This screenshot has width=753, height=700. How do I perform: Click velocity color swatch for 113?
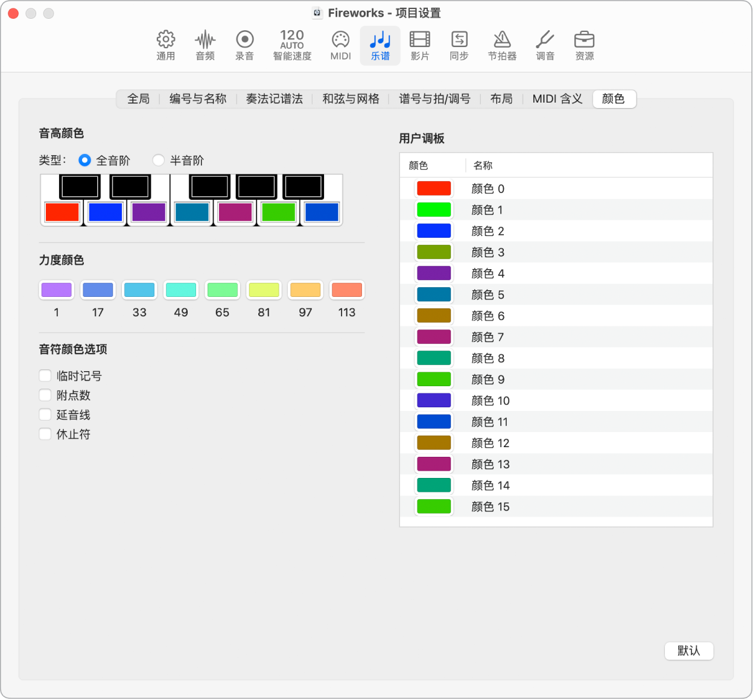tap(347, 290)
